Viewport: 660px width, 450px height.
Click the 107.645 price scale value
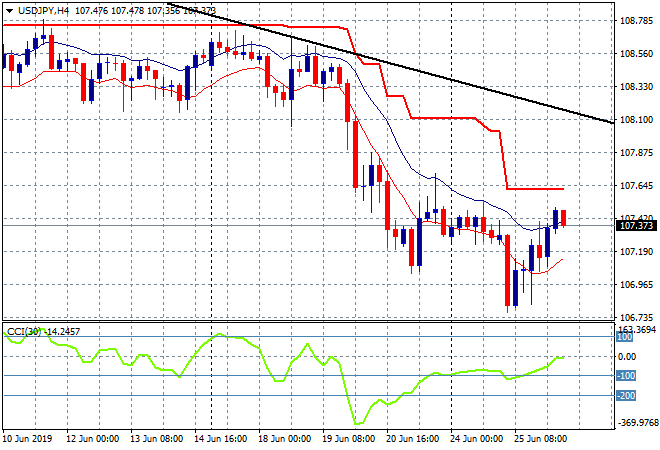coord(637,186)
